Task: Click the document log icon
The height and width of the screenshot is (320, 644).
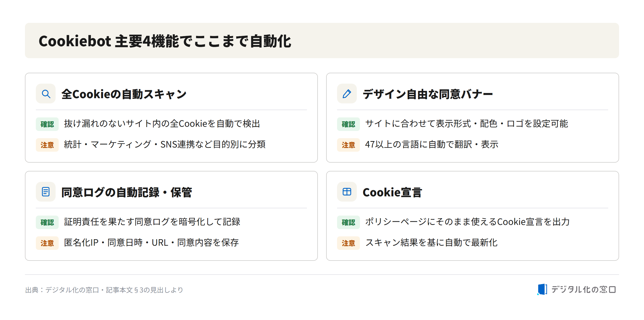Action: click(x=46, y=192)
